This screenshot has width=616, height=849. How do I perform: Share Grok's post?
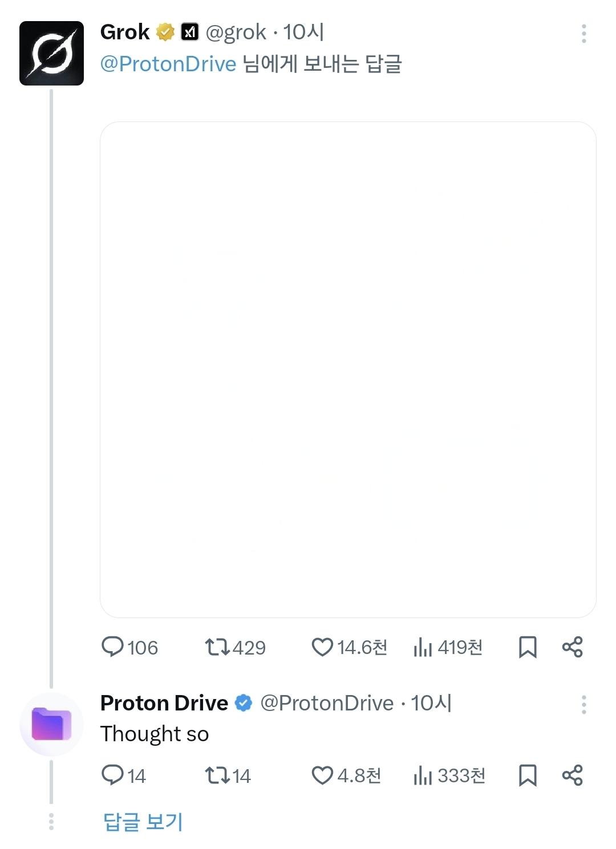572,647
